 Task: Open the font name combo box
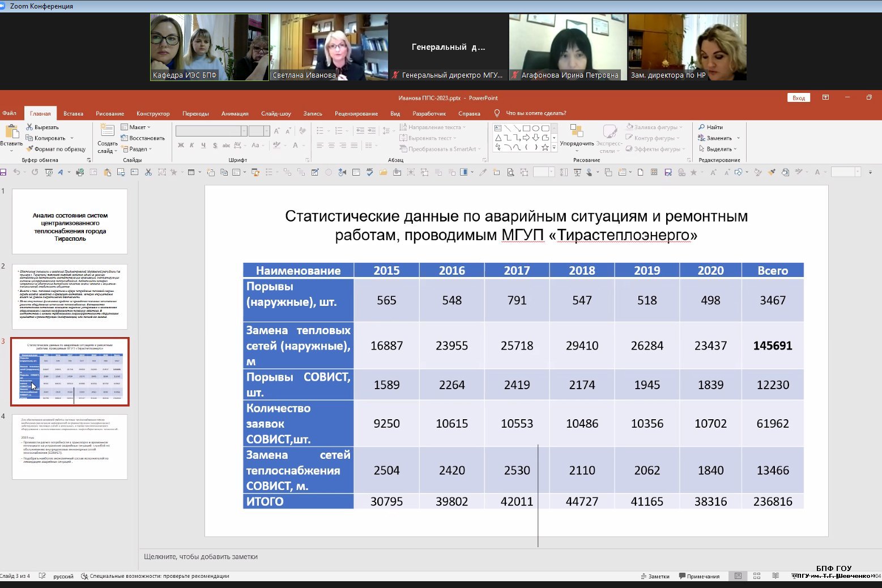[211, 131]
